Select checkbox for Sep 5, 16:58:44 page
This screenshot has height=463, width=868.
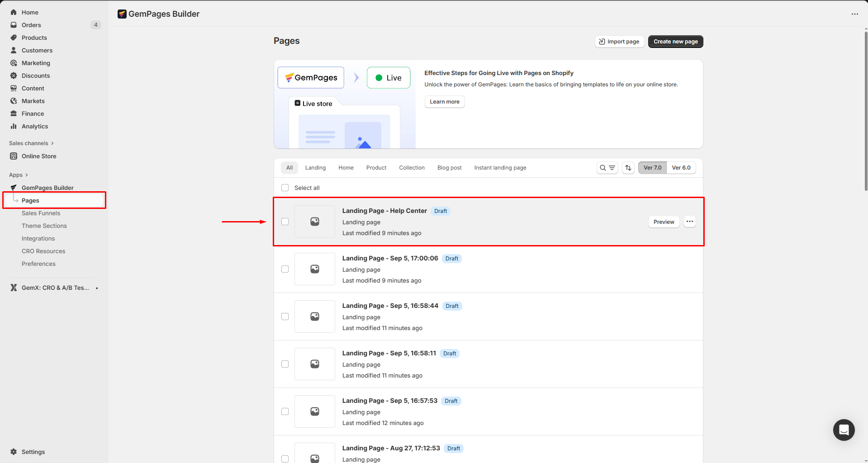[285, 317]
